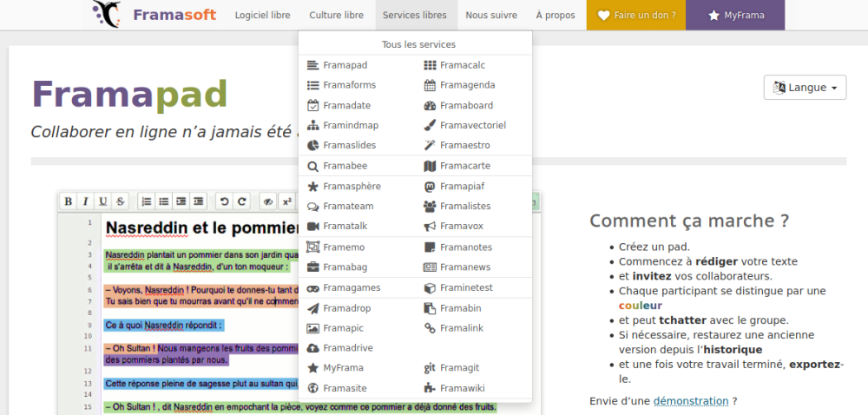This screenshot has height=415, width=868.
Task: Click Framadrive cloud icon
Action: click(312, 348)
